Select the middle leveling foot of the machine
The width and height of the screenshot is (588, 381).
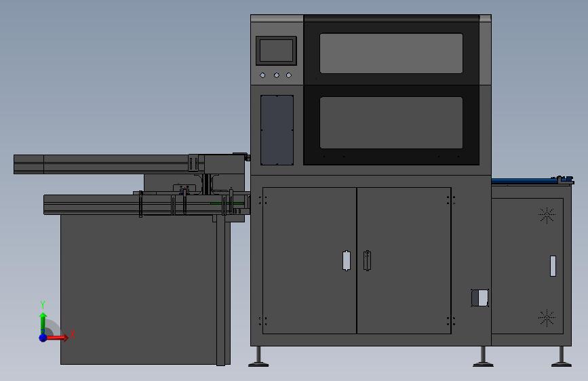tap(483, 357)
